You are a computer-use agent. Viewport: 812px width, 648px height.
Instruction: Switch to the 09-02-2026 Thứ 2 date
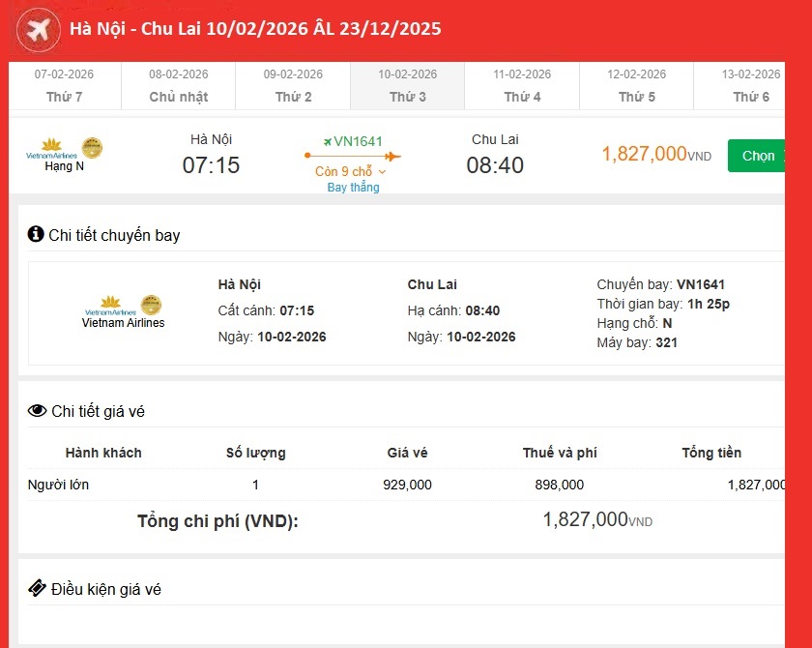[293, 86]
